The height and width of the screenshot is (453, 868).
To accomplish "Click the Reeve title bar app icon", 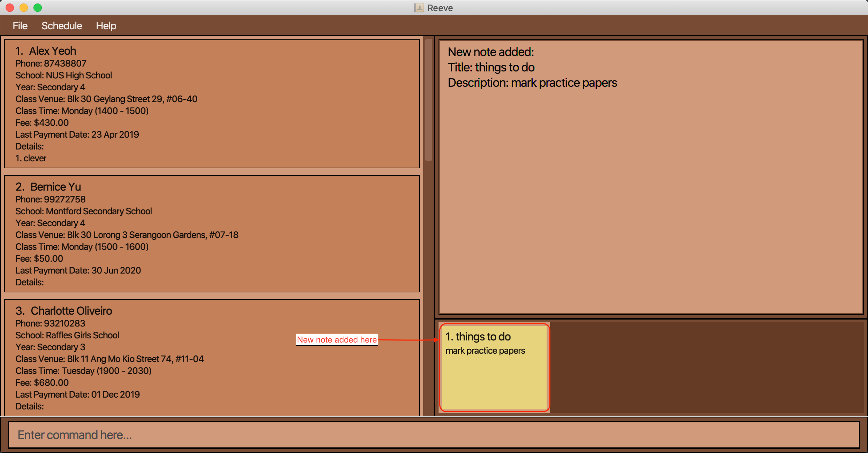I will click(419, 8).
